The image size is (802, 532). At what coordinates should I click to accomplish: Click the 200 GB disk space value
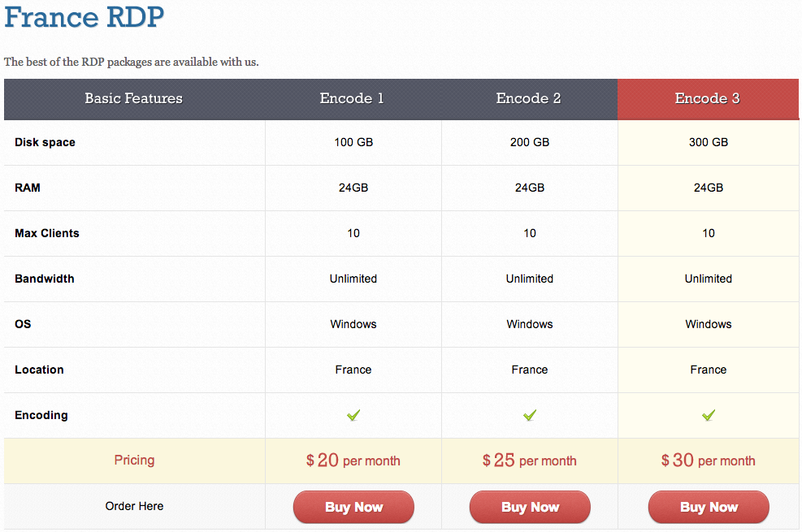530,142
